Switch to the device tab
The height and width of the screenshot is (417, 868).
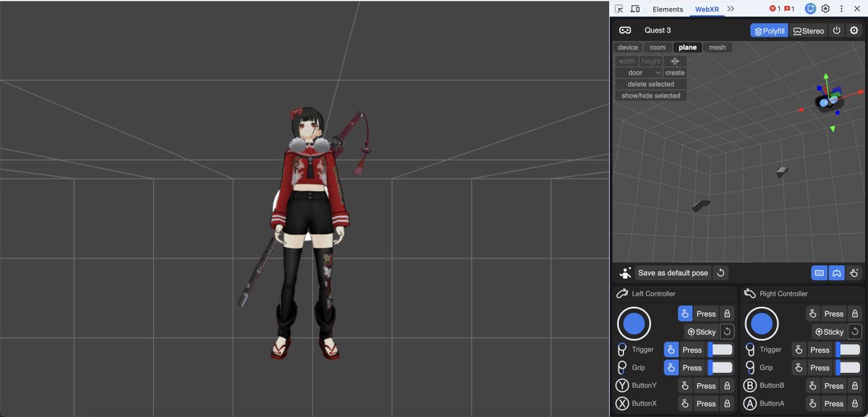tap(628, 47)
